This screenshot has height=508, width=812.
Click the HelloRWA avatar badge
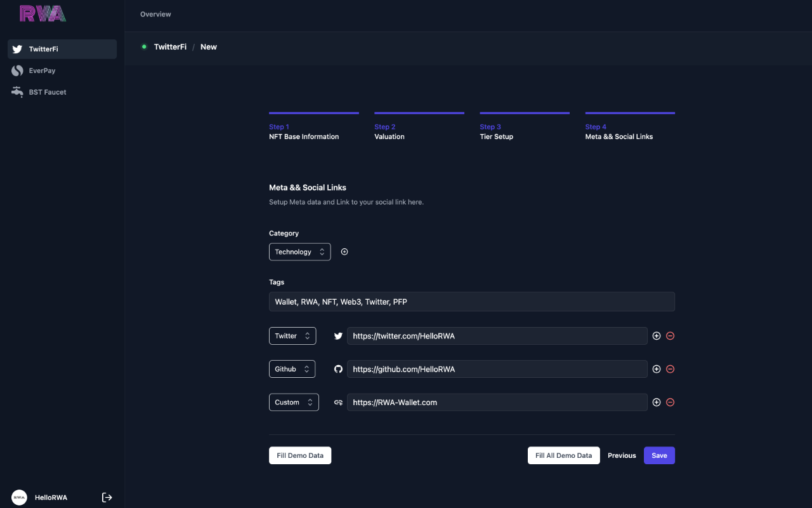(18, 497)
